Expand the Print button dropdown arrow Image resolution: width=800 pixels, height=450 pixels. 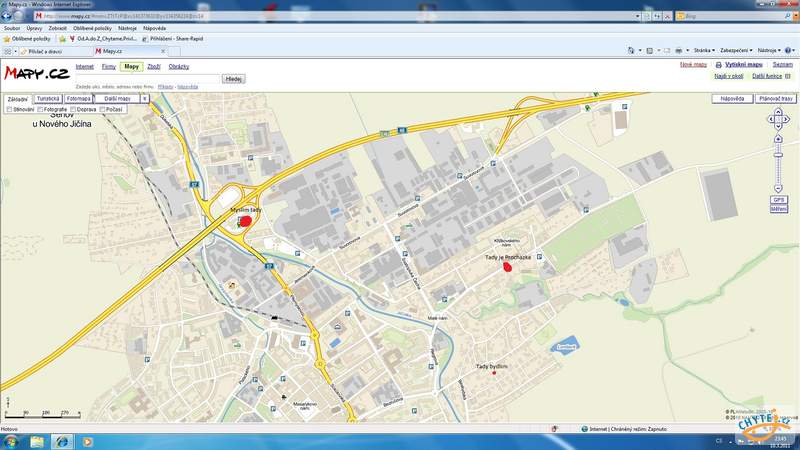click(x=688, y=51)
